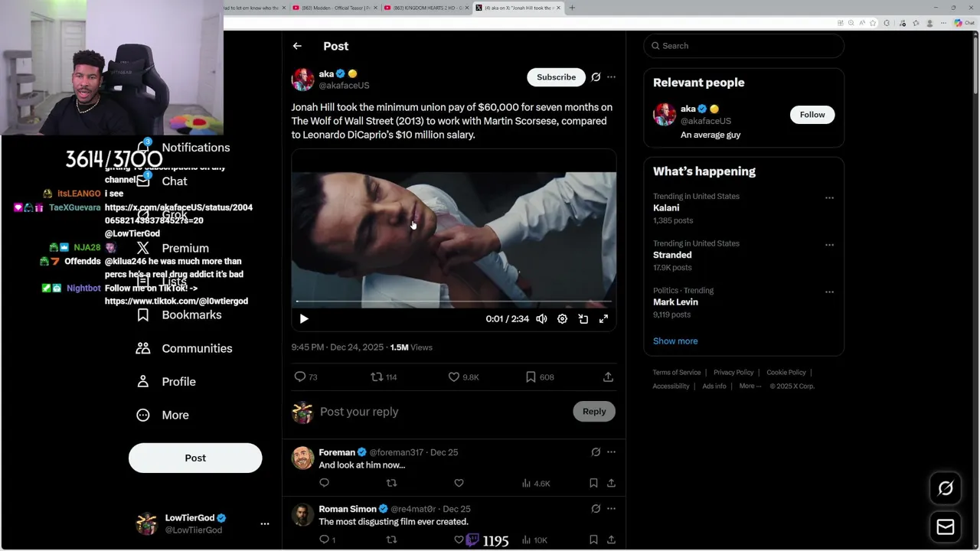Open Terms of Service link

click(677, 373)
